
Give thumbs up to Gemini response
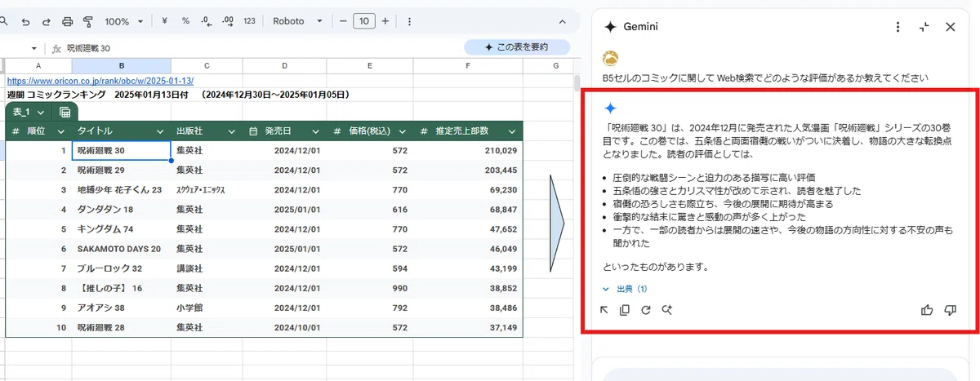pos(927,310)
